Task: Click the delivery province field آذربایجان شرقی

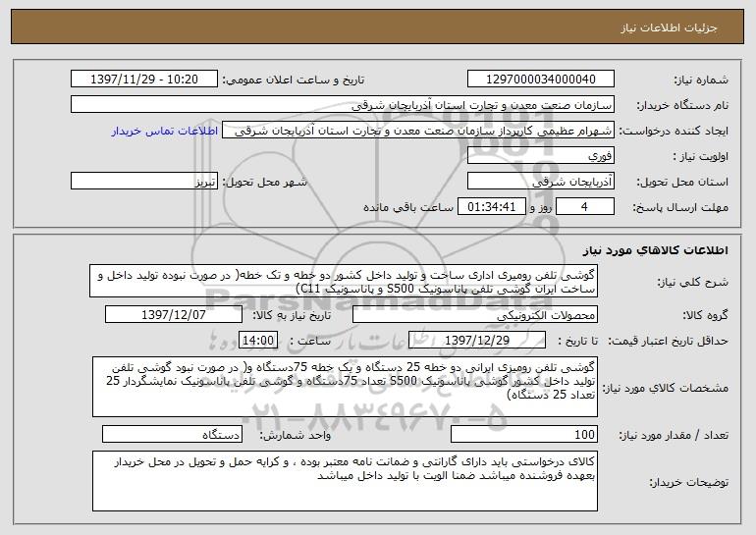Action: click(x=540, y=182)
